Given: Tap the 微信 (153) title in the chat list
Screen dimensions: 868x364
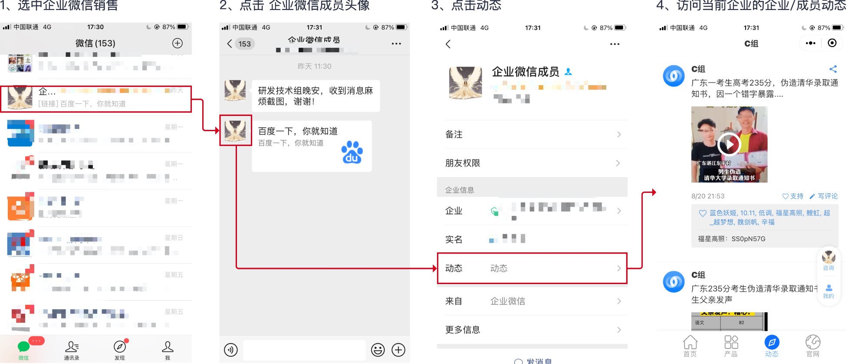Looking at the screenshot, I should point(95,43).
